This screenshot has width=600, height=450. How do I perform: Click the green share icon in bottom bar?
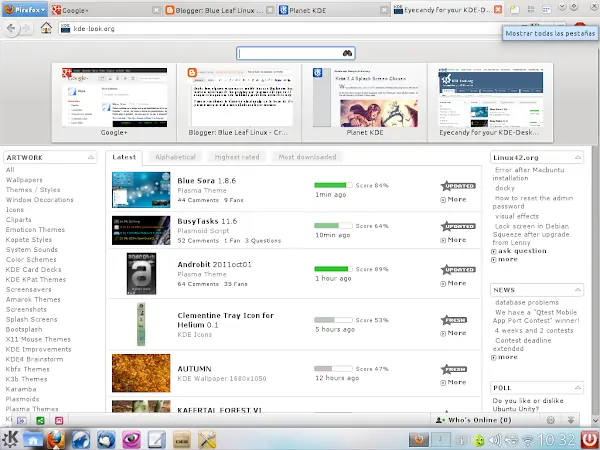pos(40,421)
